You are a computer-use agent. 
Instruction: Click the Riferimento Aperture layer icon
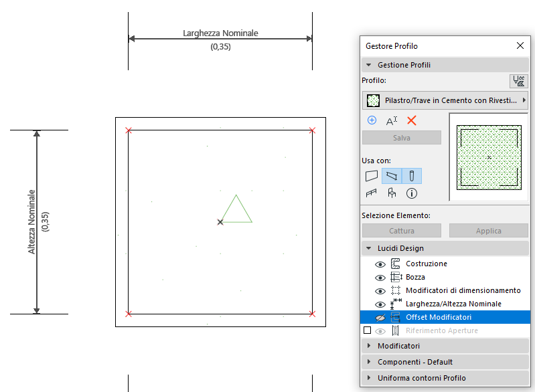point(396,330)
